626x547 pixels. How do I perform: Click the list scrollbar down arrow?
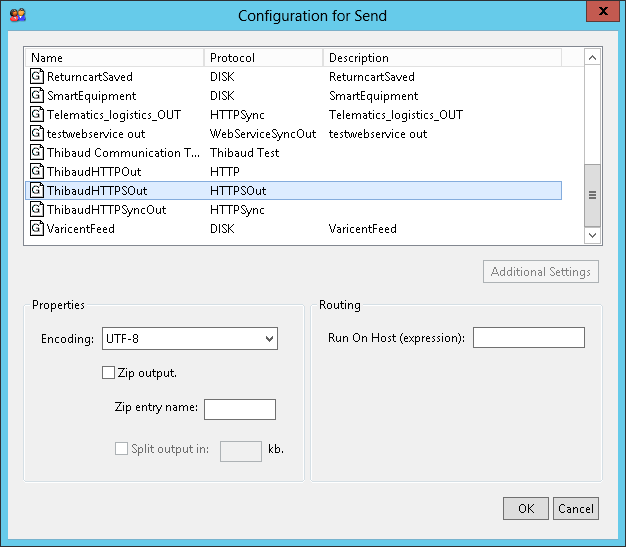[x=591, y=234]
